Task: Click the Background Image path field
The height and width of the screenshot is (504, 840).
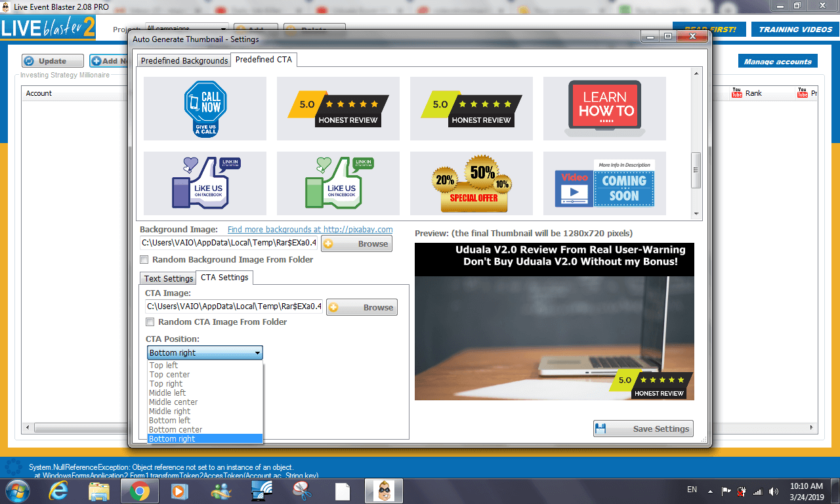Action: point(228,243)
